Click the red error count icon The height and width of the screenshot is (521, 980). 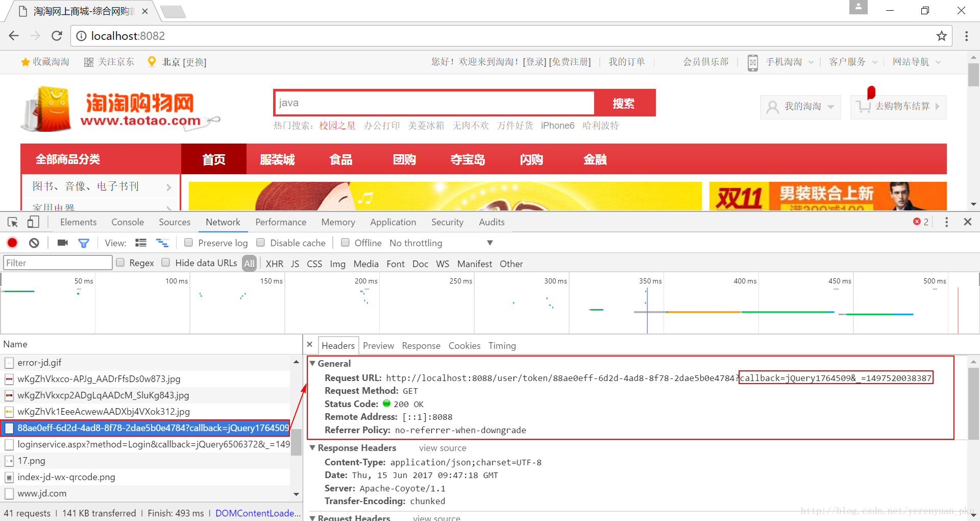tap(917, 222)
